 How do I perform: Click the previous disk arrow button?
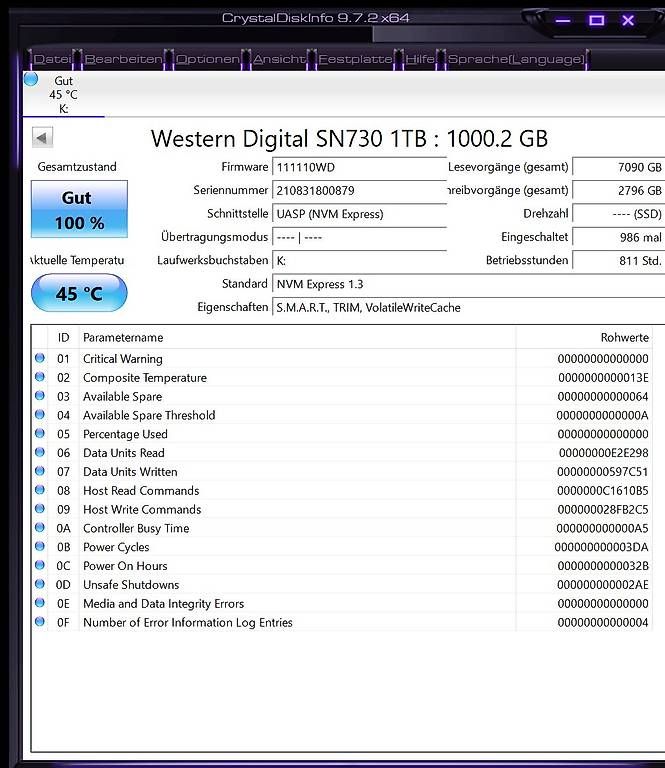pos(42,138)
